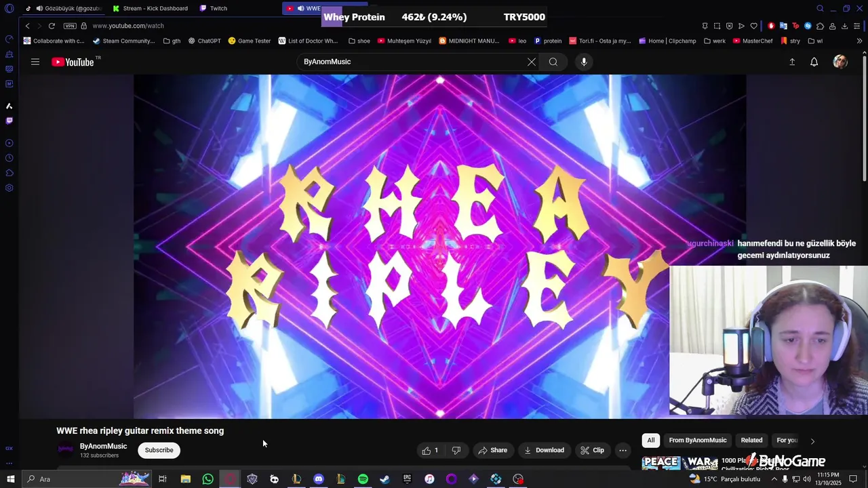Open the taskbar volume control

pyautogui.click(x=807, y=479)
